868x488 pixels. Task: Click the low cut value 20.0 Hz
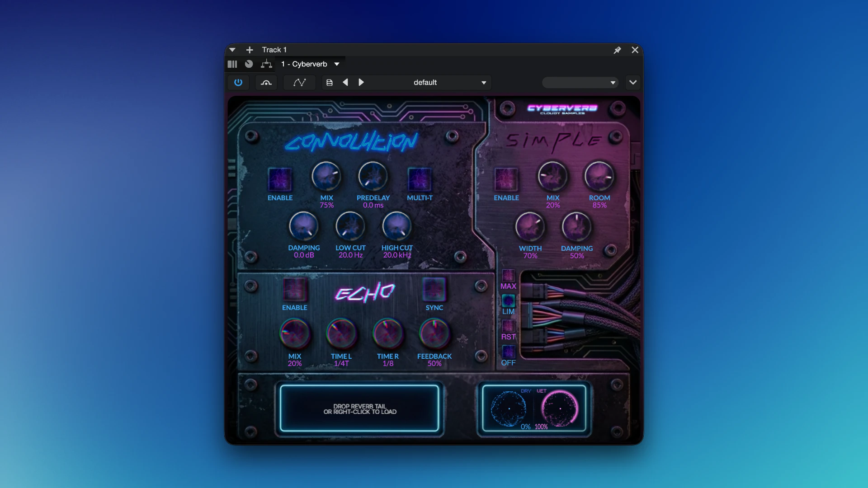350,255
